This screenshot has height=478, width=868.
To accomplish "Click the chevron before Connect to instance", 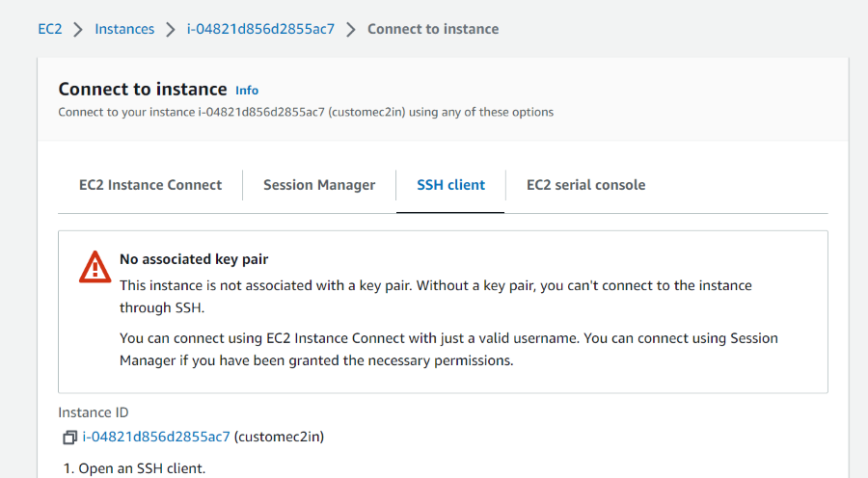I will pyautogui.click(x=351, y=29).
